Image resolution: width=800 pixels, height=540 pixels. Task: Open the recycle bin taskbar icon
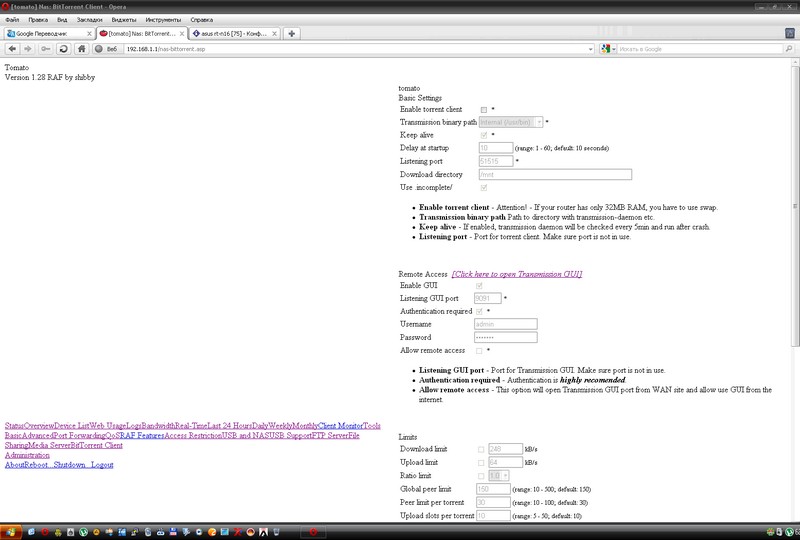tap(276, 532)
